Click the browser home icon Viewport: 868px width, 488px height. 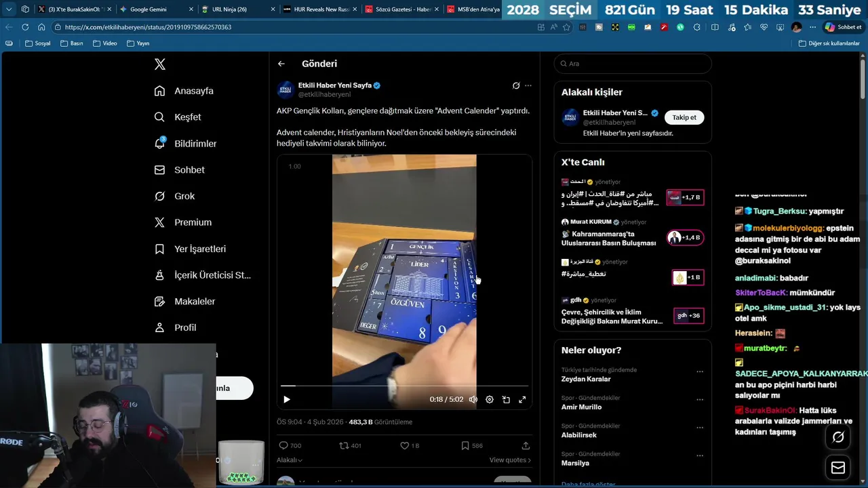click(41, 27)
